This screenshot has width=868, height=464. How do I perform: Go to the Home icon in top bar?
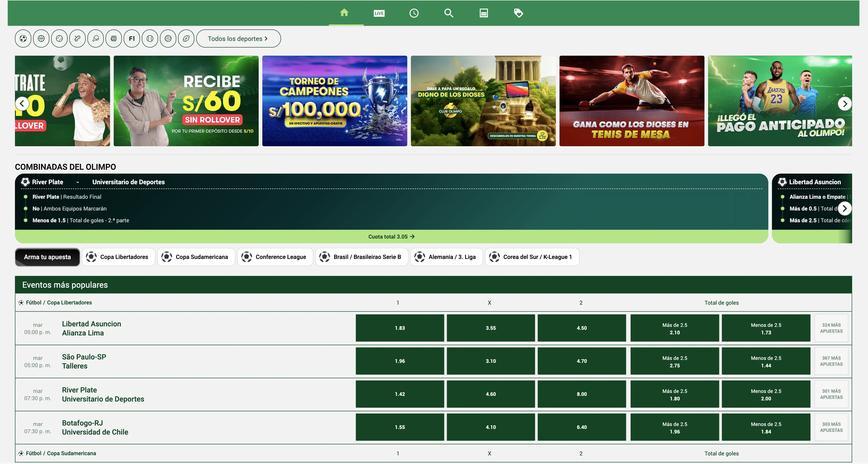[x=344, y=13]
